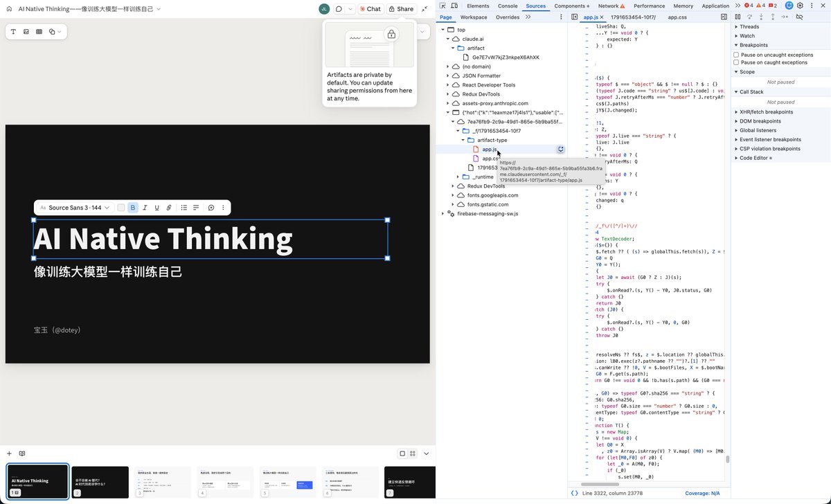
Task: Open more options in text toolbar
Action: [x=223, y=208]
